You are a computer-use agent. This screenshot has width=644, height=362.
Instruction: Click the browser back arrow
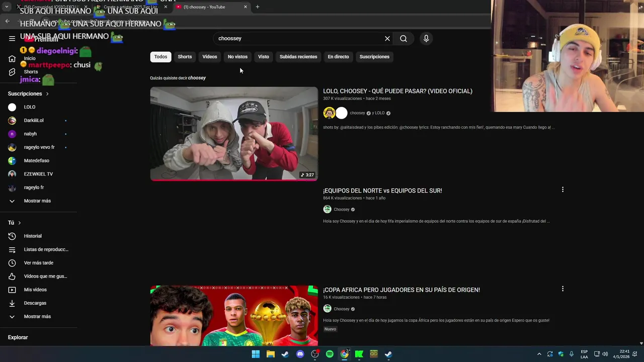click(8, 21)
